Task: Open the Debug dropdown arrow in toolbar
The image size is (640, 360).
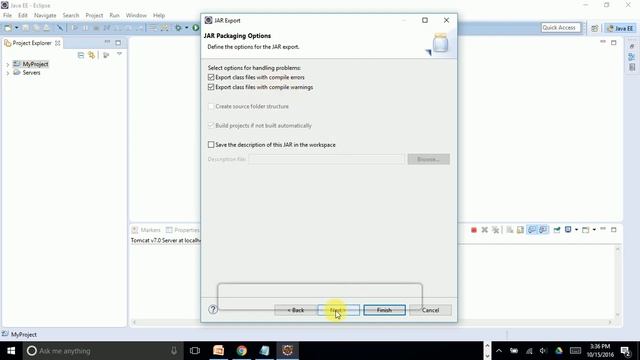Action: (186, 28)
